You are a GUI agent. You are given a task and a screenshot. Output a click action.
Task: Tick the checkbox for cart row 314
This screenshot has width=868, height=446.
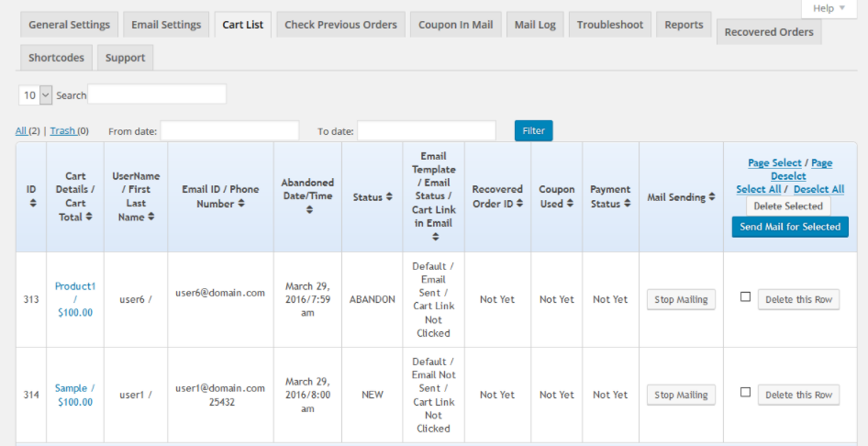click(746, 392)
